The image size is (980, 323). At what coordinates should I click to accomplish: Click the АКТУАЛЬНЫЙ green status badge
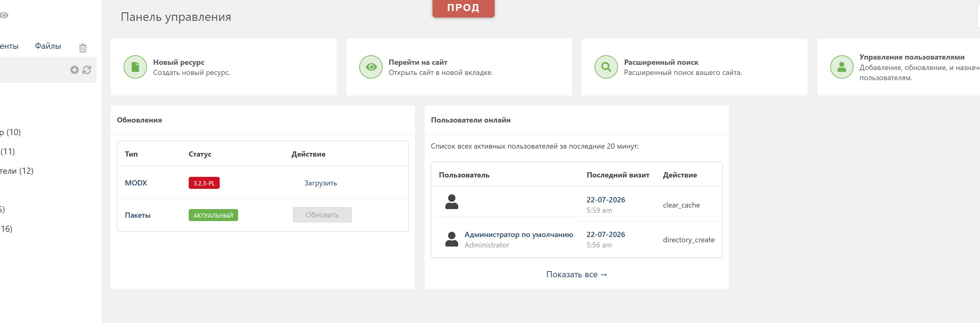pos(213,215)
